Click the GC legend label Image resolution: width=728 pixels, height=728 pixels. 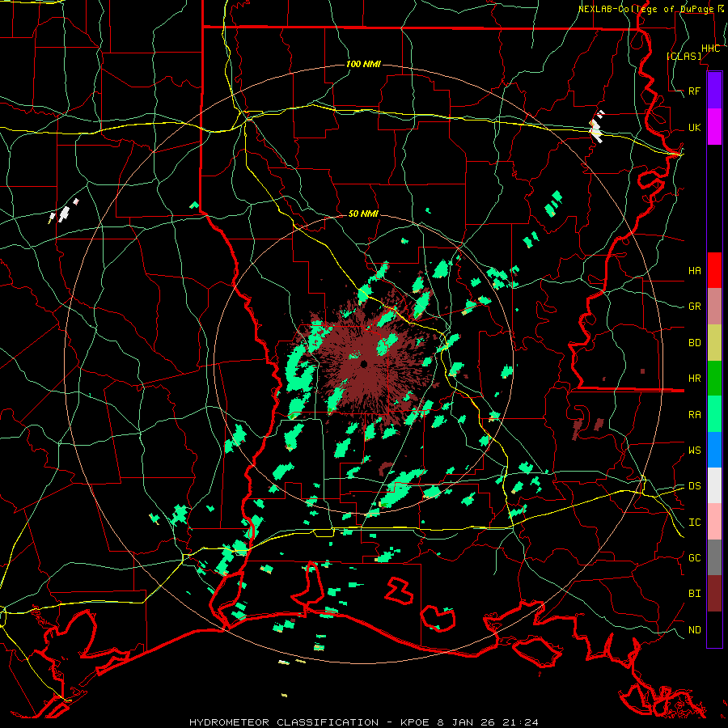click(695, 557)
